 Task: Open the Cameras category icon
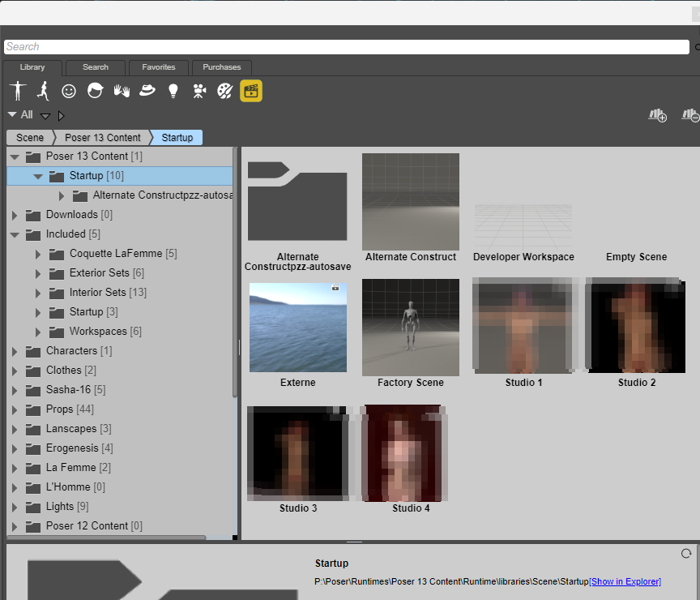(x=198, y=91)
